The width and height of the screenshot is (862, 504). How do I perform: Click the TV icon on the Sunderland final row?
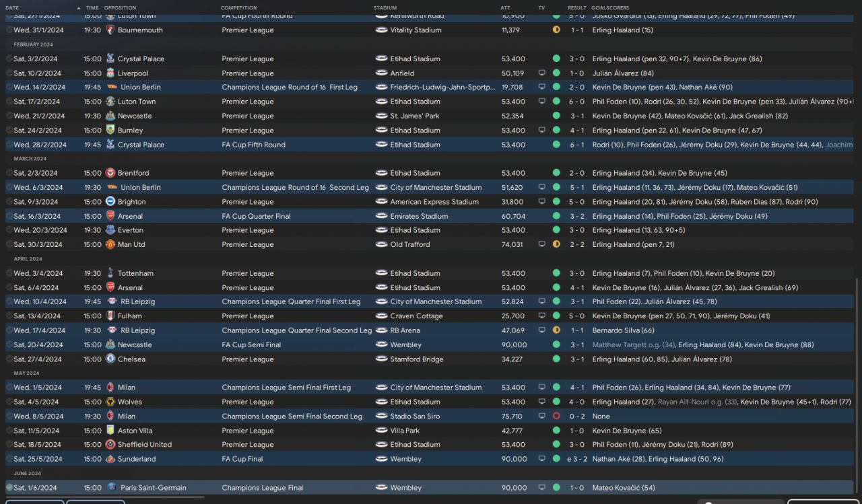click(541, 459)
